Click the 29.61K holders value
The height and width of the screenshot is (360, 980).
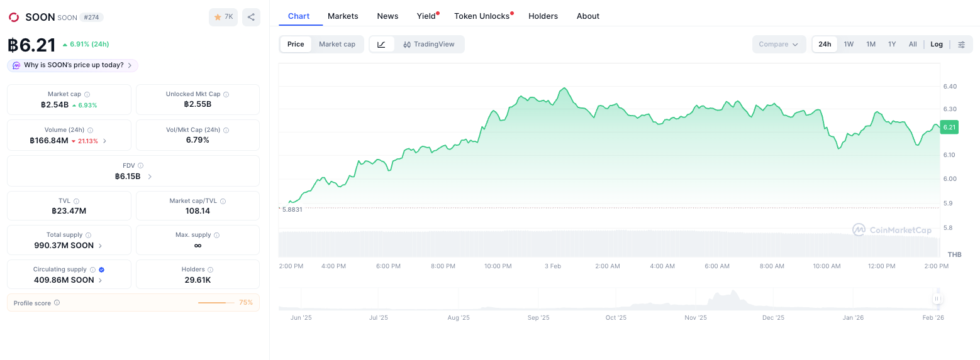point(198,280)
